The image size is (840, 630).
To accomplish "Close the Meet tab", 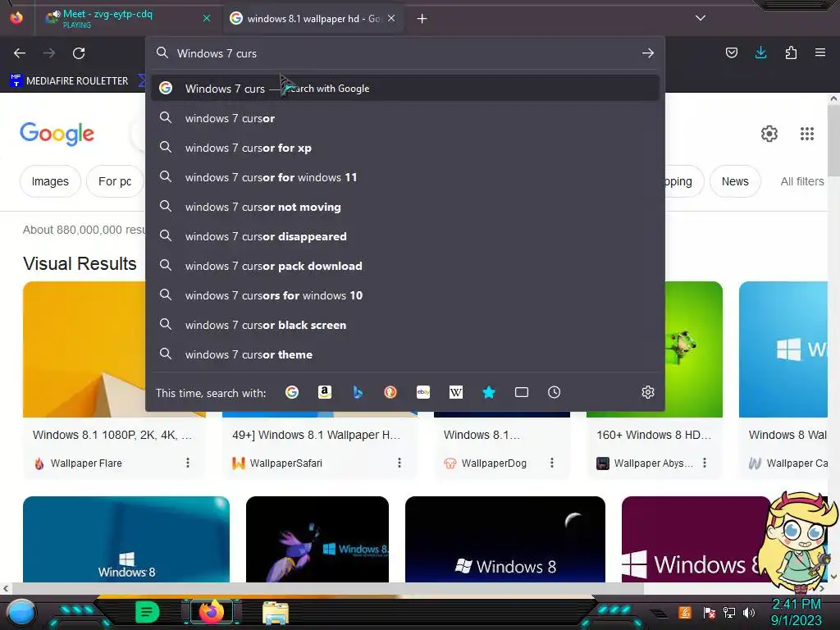I will point(206,19).
